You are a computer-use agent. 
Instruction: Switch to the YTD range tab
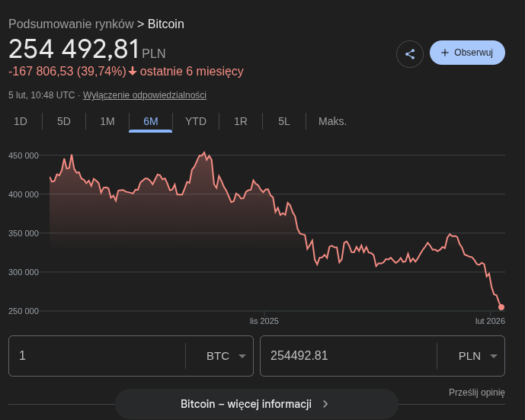(196, 121)
